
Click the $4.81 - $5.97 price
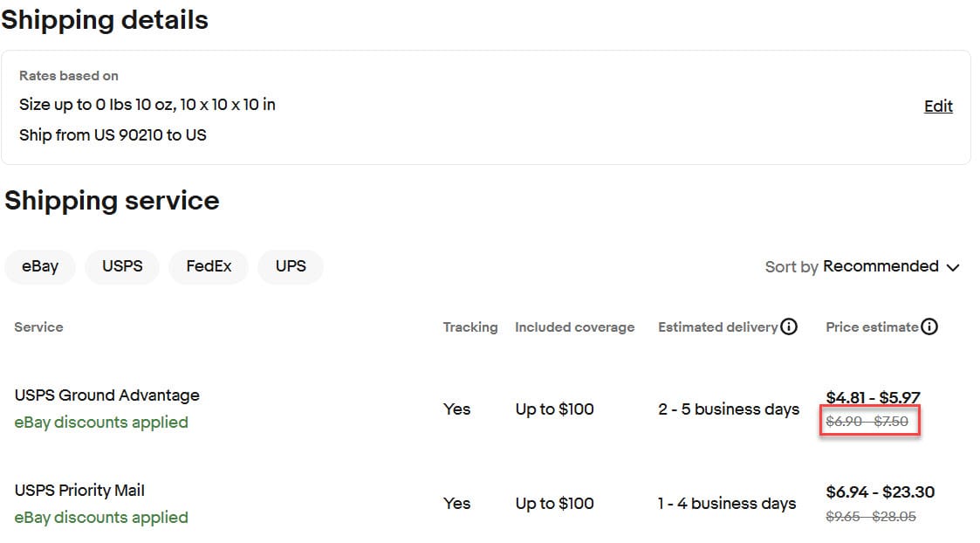[873, 398]
